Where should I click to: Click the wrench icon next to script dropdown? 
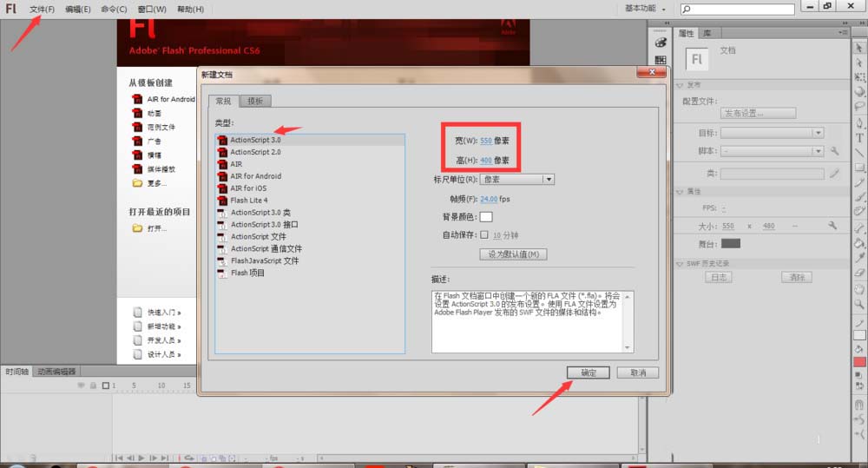click(834, 151)
